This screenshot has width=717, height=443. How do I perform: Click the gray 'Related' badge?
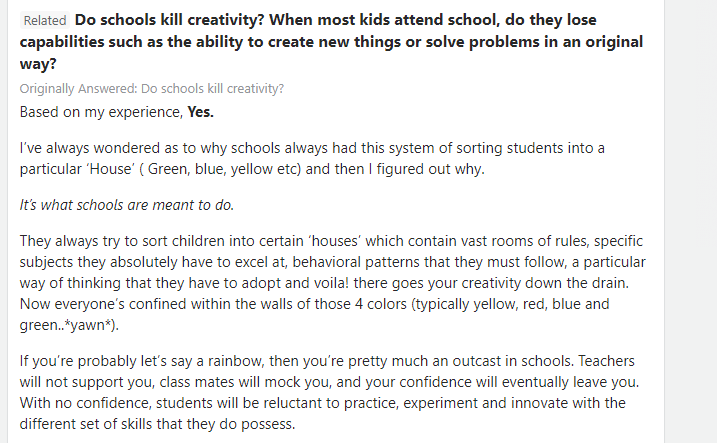click(45, 21)
